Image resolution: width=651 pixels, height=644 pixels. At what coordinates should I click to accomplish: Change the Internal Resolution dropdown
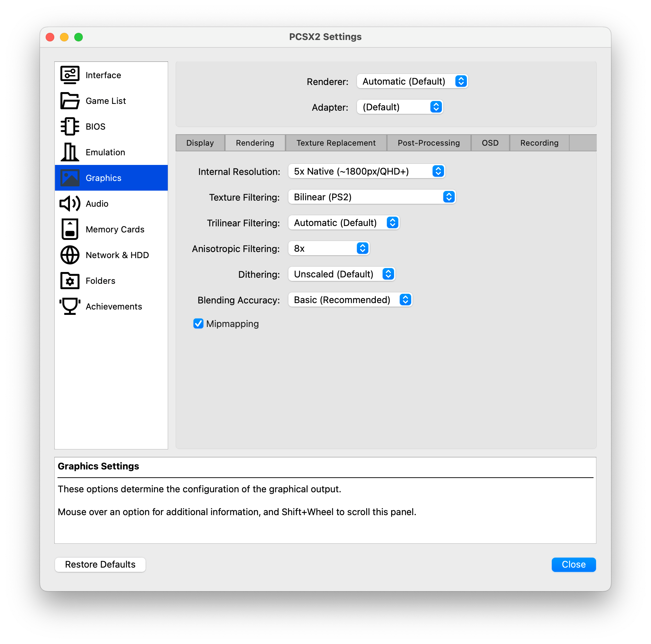click(x=367, y=171)
